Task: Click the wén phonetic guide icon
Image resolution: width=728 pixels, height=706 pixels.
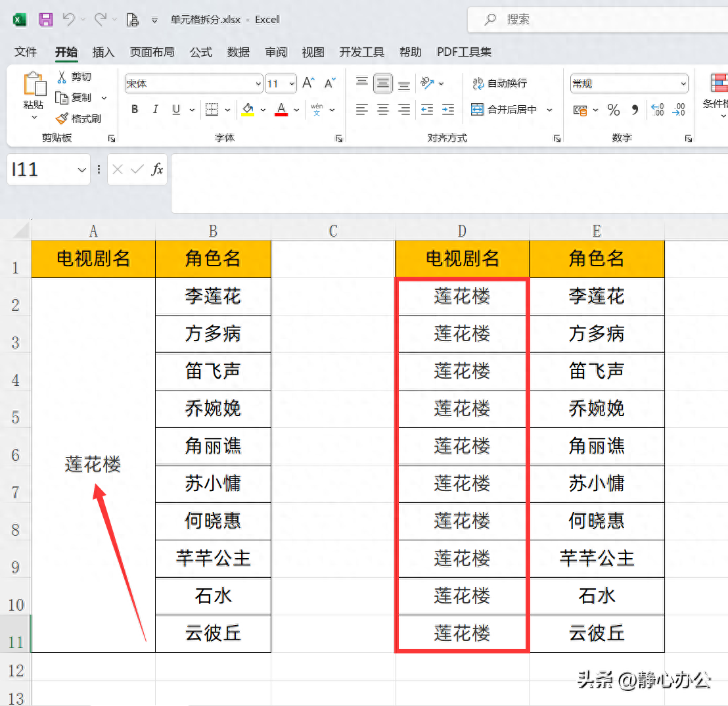Action: pyautogui.click(x=317, y=110)
